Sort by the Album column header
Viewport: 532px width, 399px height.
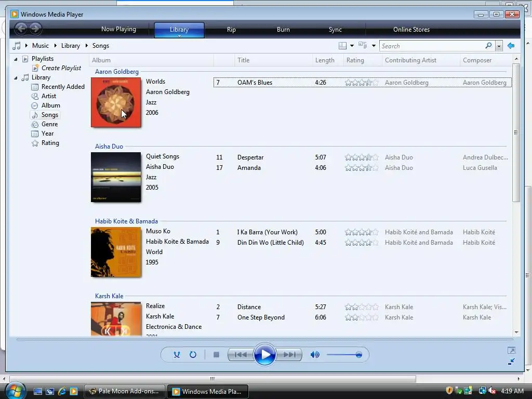[151, 60]
